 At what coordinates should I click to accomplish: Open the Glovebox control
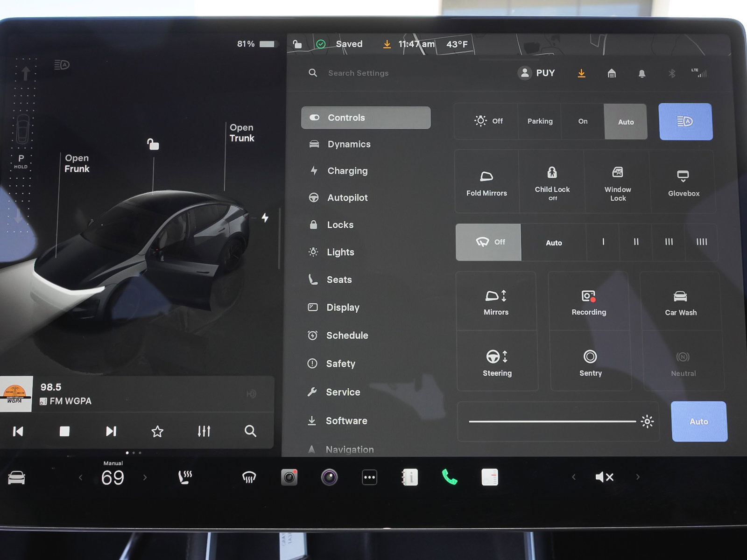click(x=683, y=182)
